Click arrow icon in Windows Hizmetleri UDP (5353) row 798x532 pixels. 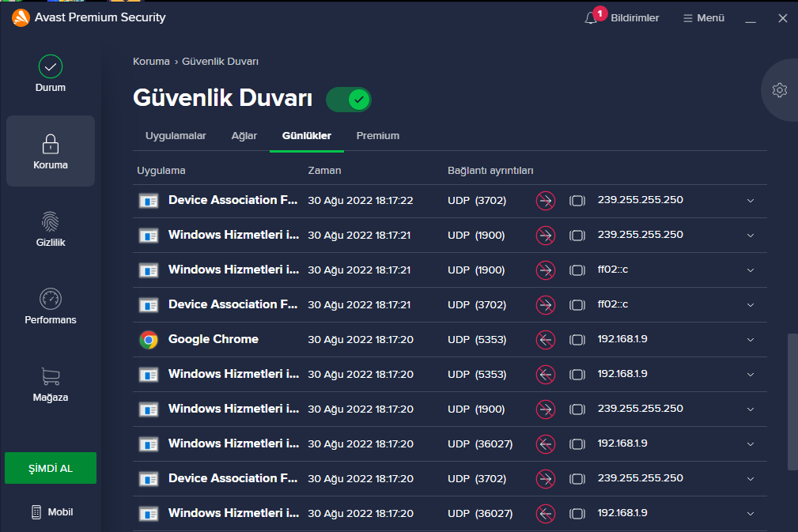(546, 375)
